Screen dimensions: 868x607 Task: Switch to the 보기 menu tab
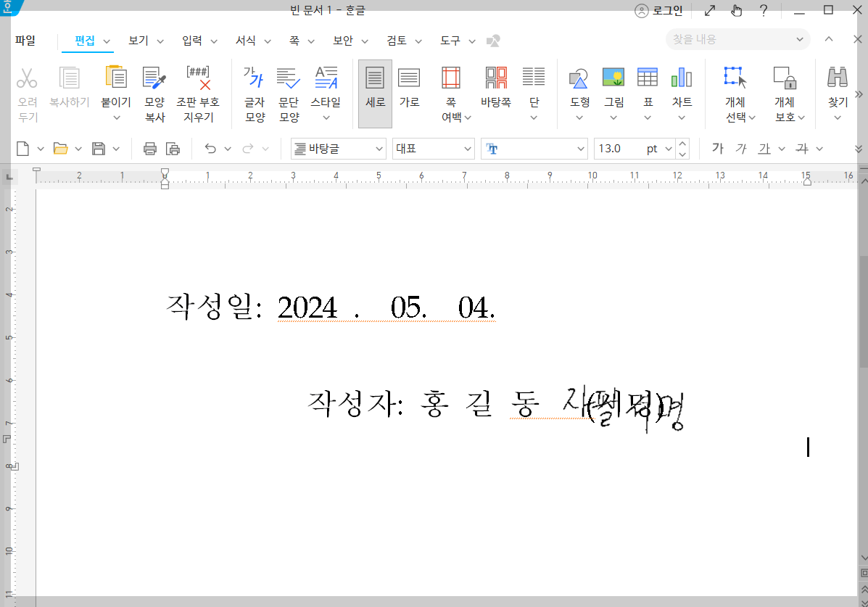tap(138, 41)
